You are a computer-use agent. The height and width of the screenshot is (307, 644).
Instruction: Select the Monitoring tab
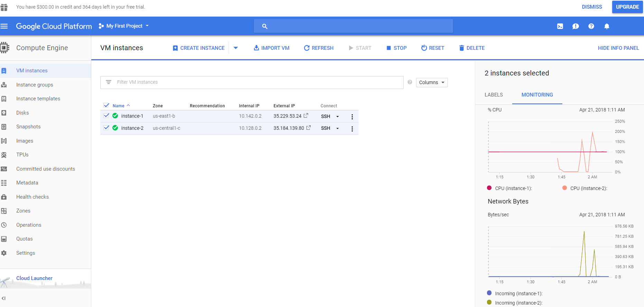537,95
